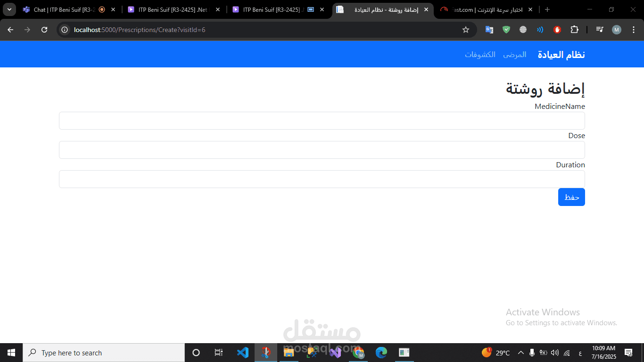
Task: Click the إضافة روشتة heading
Action: (545, 88)
